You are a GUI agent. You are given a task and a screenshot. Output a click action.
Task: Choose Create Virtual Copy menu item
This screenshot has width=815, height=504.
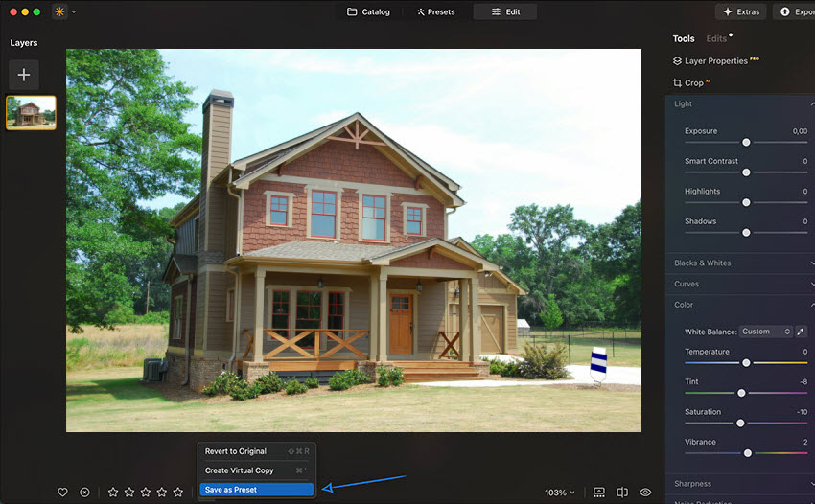point(257,470)
